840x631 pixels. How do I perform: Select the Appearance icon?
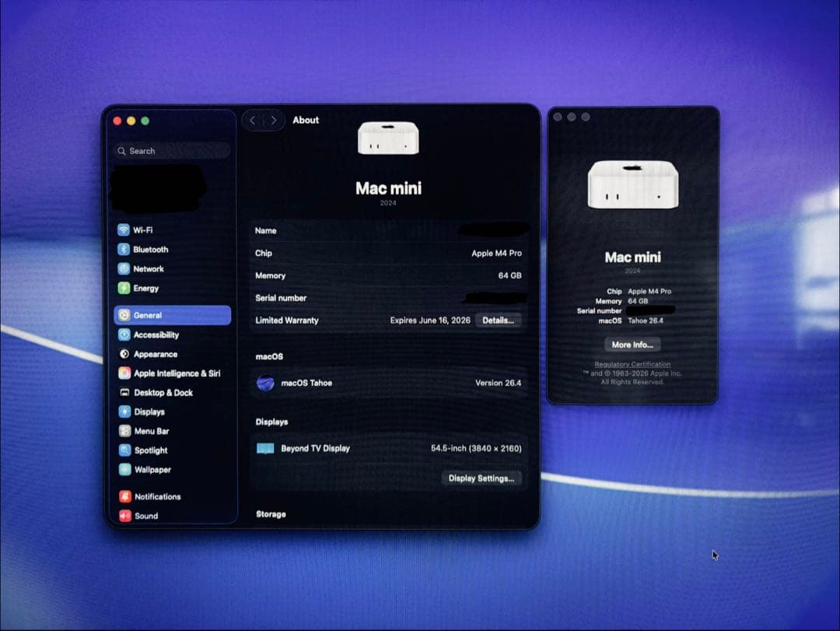(124, 354)
